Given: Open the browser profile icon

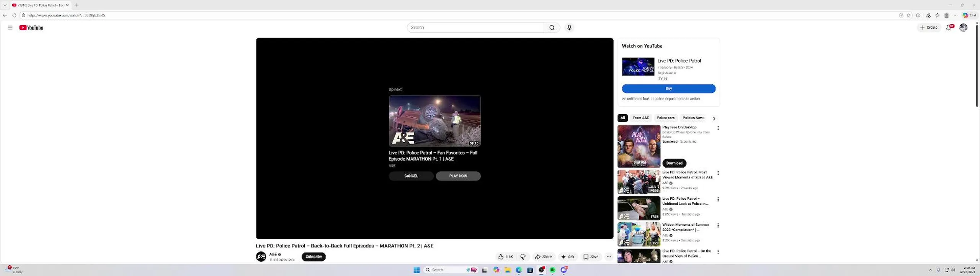Looking at the screenshot, I should pyautogui.click(x=947, y=15).
